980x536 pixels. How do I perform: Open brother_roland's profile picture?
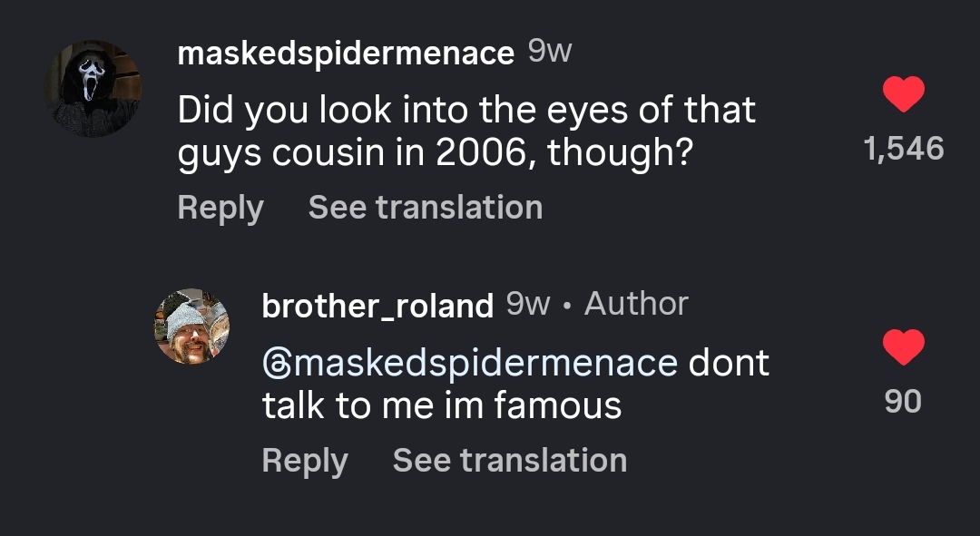pyautogui.click(x=191, y=326)
